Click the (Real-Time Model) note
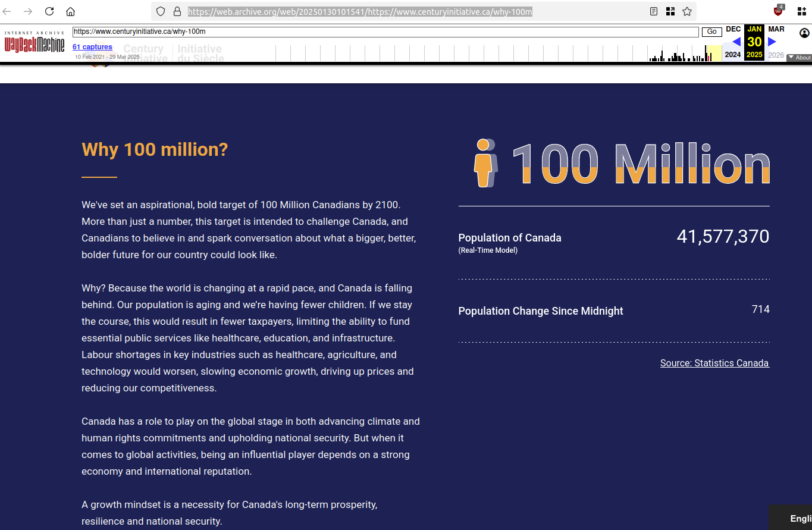The image size is (812, 530). click(488, 250)
